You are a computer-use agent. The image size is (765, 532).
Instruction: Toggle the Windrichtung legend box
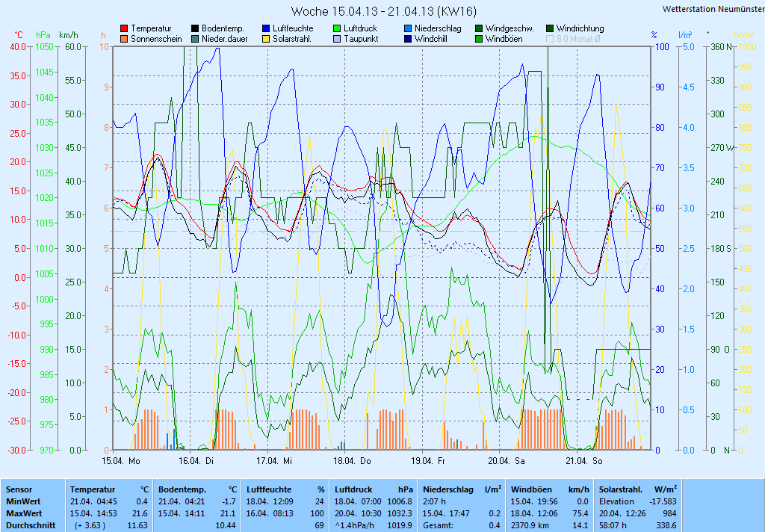[550, 29]
